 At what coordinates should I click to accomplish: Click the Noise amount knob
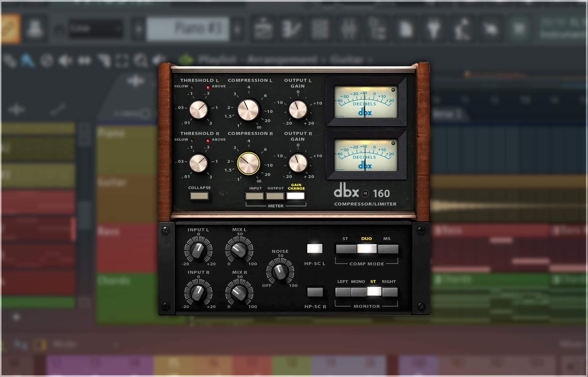coord(280,271)
